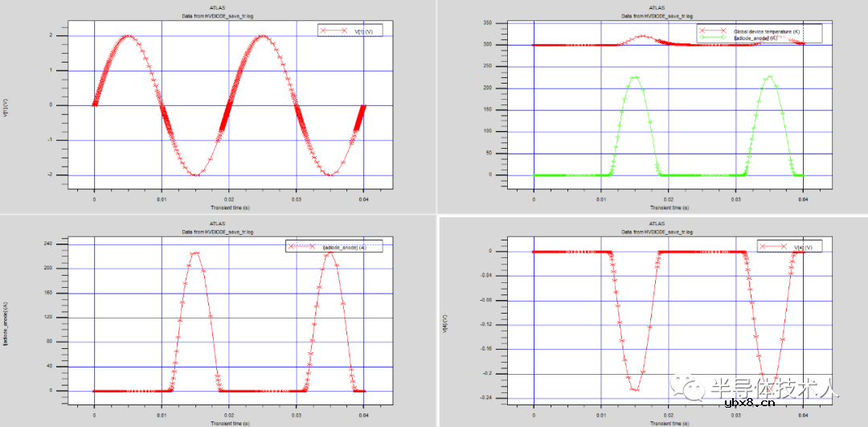This screenshot has height=427, width=868.
Task: Select the green anode current legend entry
Action: [x=756, y=38]
